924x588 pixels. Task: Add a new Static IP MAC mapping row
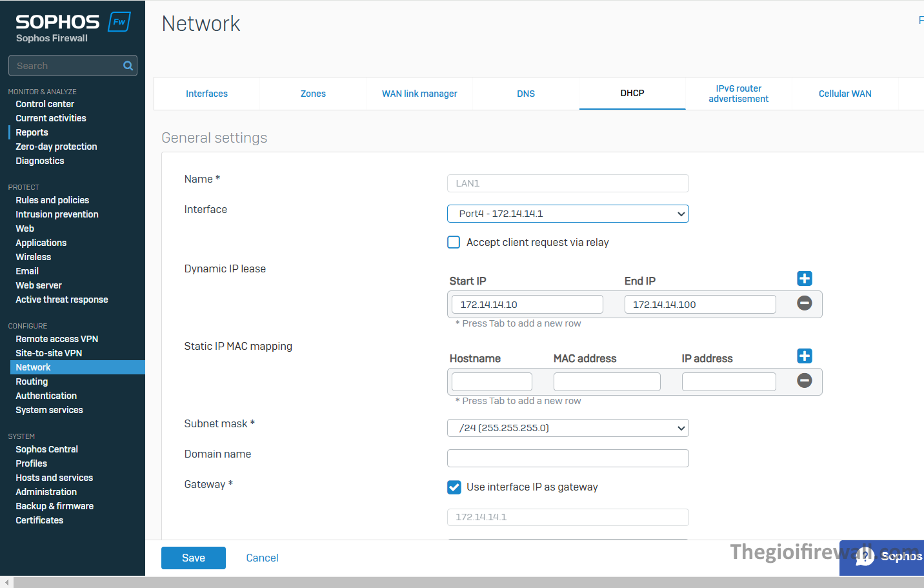pos(805,356)
